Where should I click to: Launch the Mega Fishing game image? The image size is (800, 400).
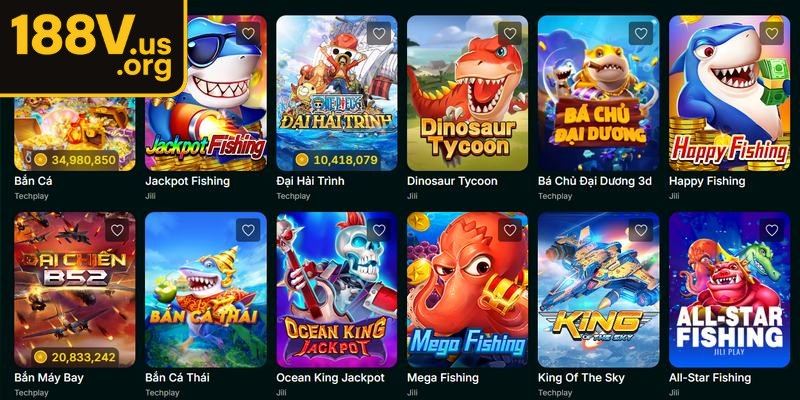pyautogui.click(x=467, y=289)
